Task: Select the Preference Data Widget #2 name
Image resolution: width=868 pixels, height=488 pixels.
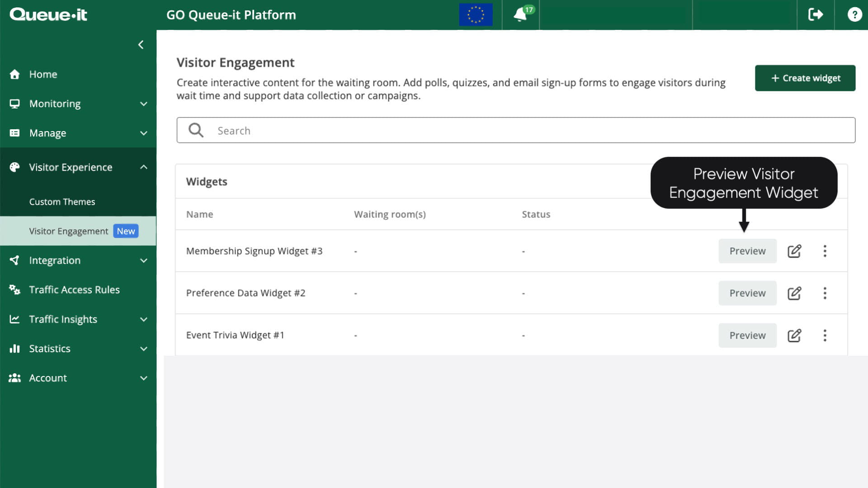Action: click(x=245, y=293)
